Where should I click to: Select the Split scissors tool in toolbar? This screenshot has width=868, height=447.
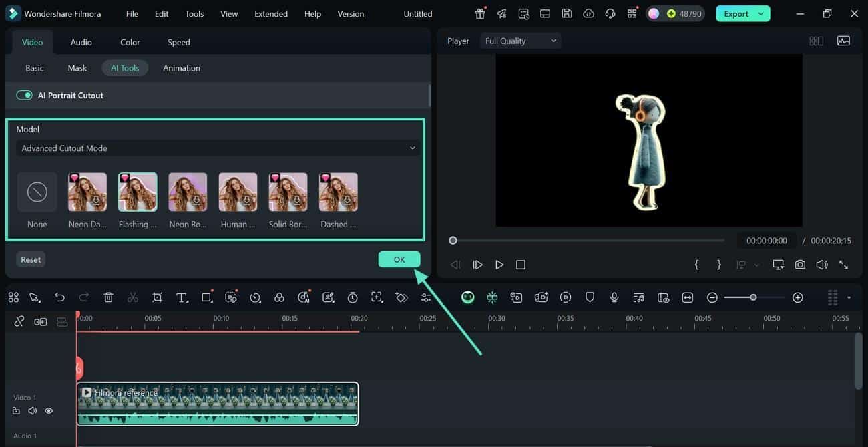[132, 297]
